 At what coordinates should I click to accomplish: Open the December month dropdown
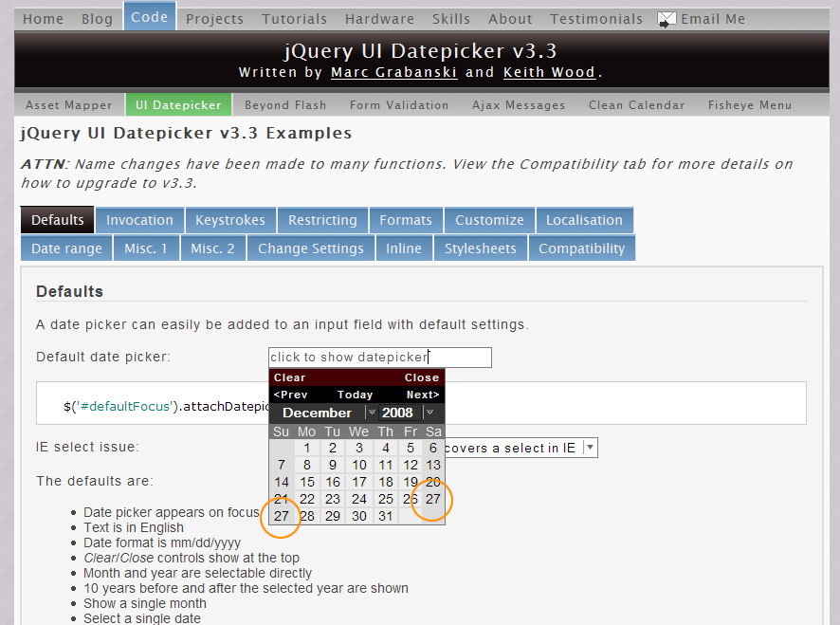pyautogui.click(x=371, y=413)
